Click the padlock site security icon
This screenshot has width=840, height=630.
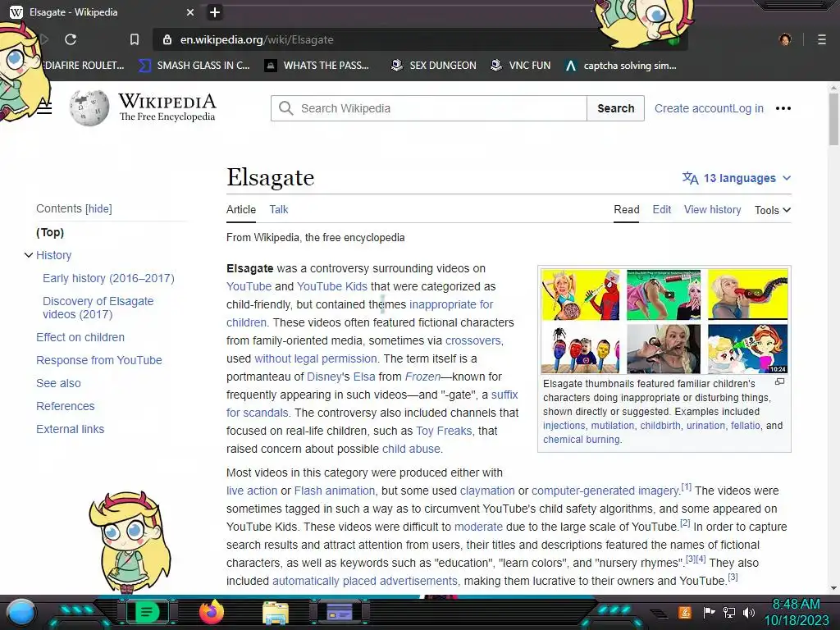tap(167, 39)
